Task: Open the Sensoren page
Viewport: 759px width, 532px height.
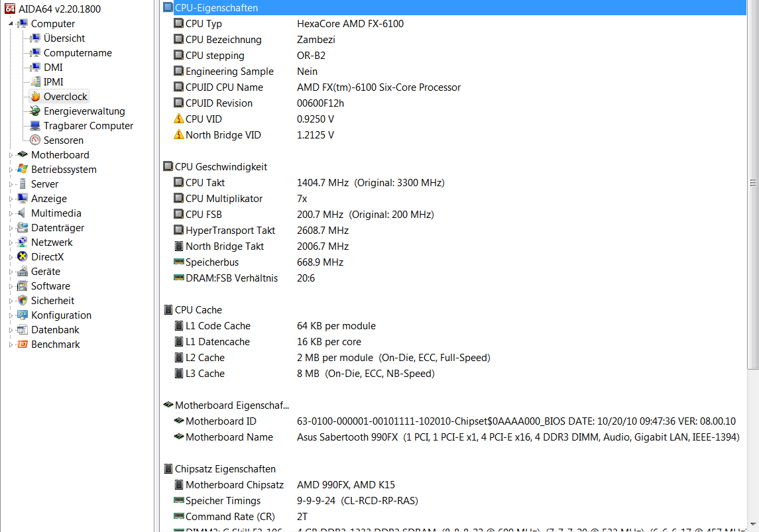Action: pos(64,140)
